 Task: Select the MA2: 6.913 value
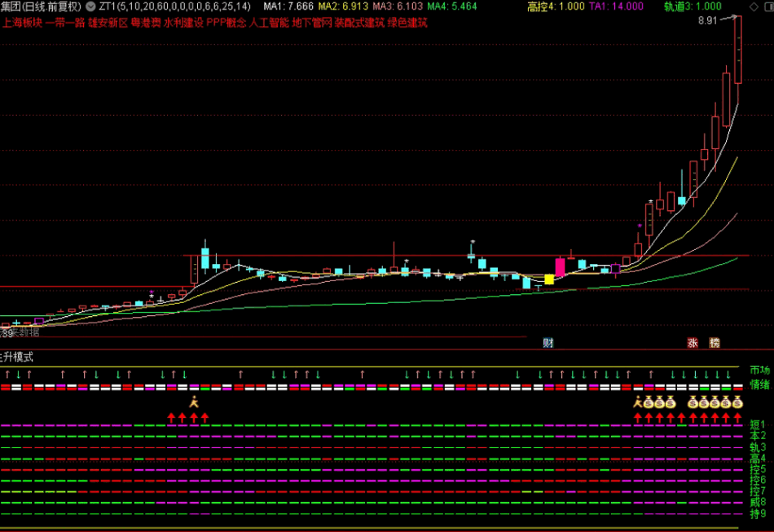(343, 7)
